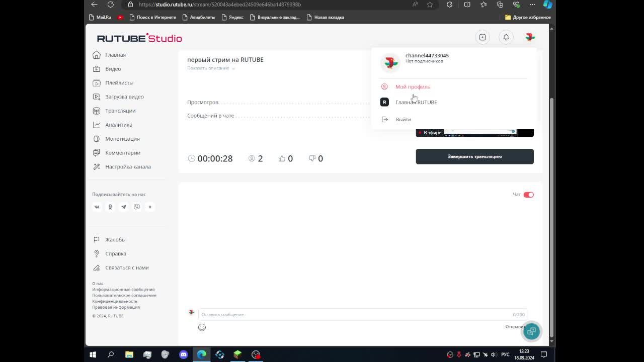Reload the page
The image size is (644, 362).
click(x=111, y=4)
